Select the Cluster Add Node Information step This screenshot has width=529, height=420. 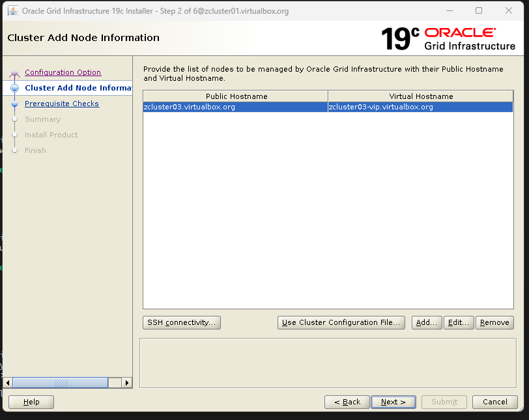pos(78,88)
